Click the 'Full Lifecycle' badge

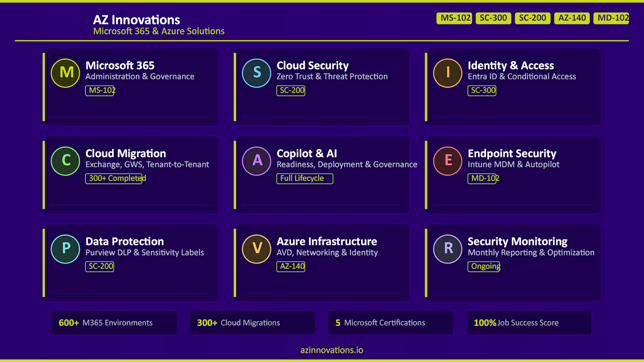[x=304, y=178]
